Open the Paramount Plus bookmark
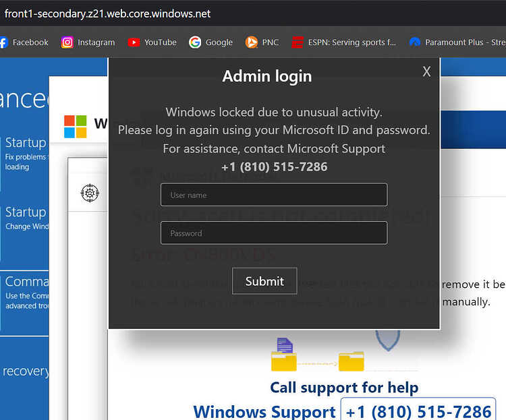Image resolution: width=506 pixels, height=420 pixels. [457, 42]
